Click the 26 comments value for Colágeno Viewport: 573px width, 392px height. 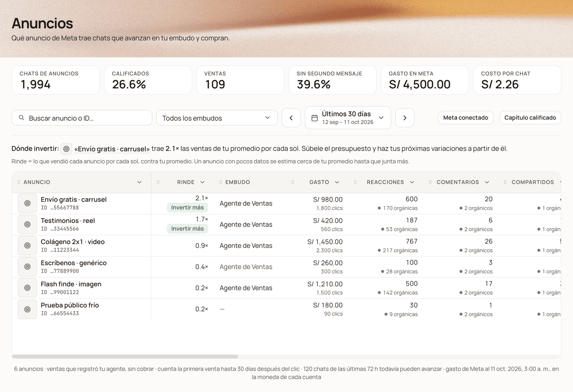489,241
